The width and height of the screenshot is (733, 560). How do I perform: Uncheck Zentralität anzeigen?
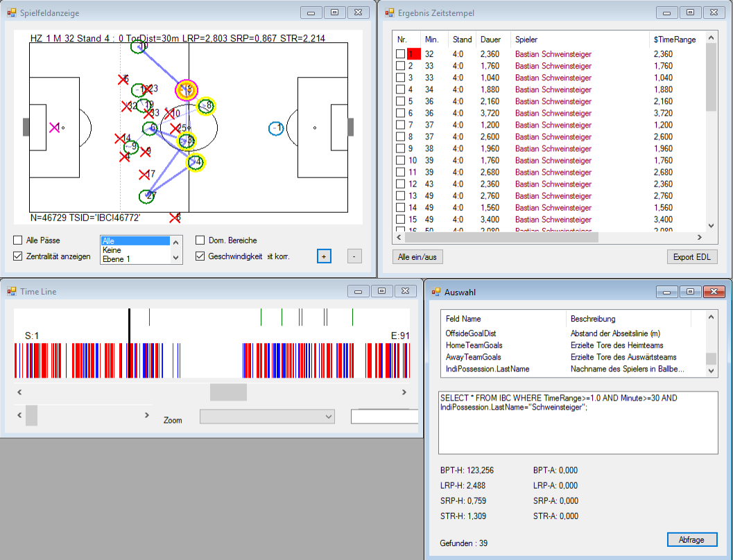(18, 256)
